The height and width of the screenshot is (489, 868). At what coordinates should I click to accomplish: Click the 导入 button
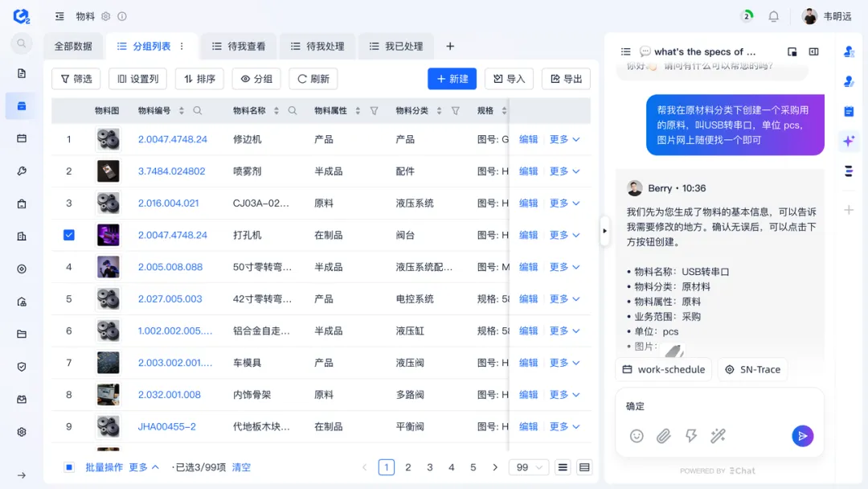(509, 79)
